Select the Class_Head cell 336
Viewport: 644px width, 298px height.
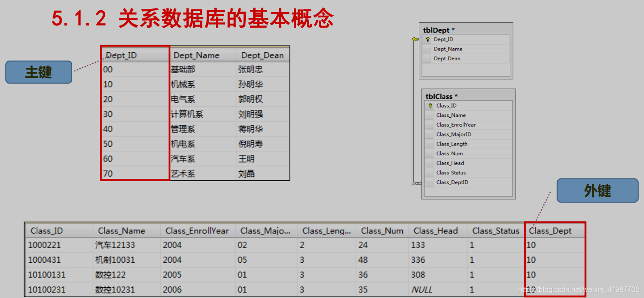click(438, 260)
